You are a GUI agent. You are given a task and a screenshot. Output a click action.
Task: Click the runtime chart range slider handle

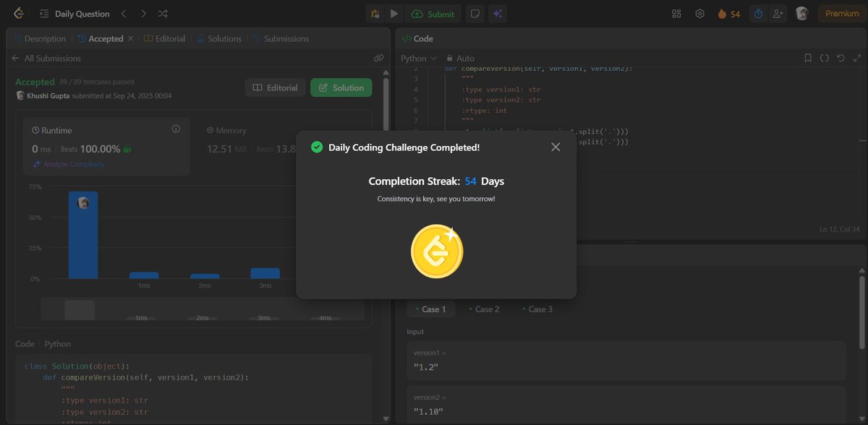pyautogui.click(x=80, y=310)
